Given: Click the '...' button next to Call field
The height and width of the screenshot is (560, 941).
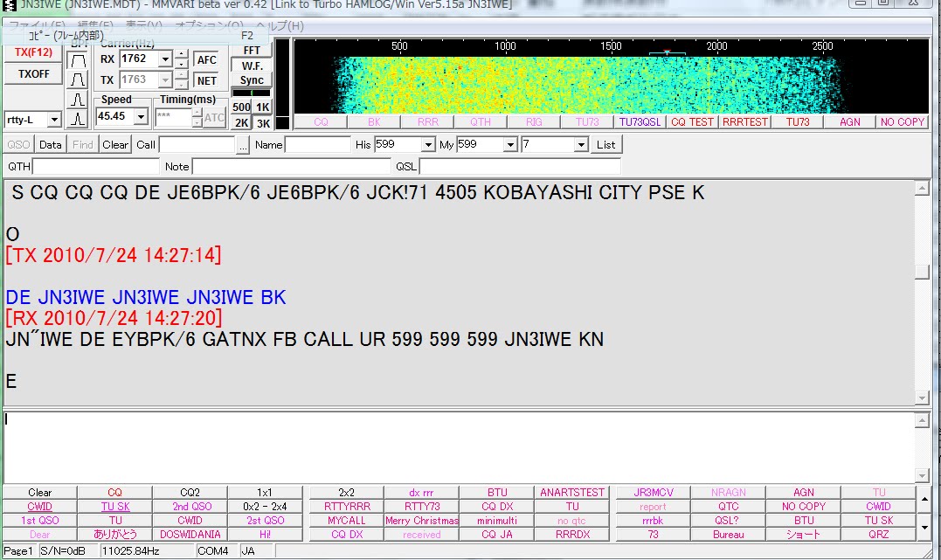Looking at the screenshot, I should pyautogui.click(x=242, y=145).
